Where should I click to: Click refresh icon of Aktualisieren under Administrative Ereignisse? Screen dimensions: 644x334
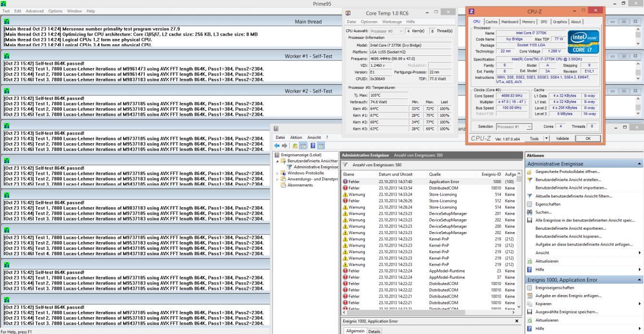pos(529,261)
